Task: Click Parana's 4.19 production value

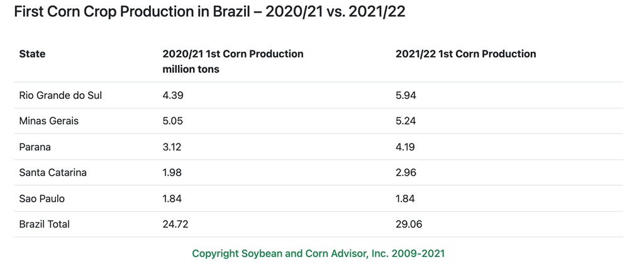Action: [x=405, y=147]
